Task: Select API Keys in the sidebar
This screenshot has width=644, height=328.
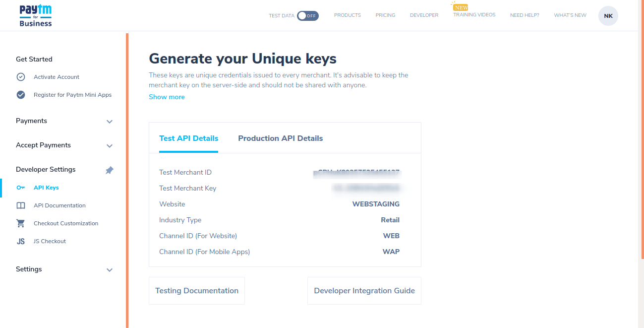Action: [46, 188]
